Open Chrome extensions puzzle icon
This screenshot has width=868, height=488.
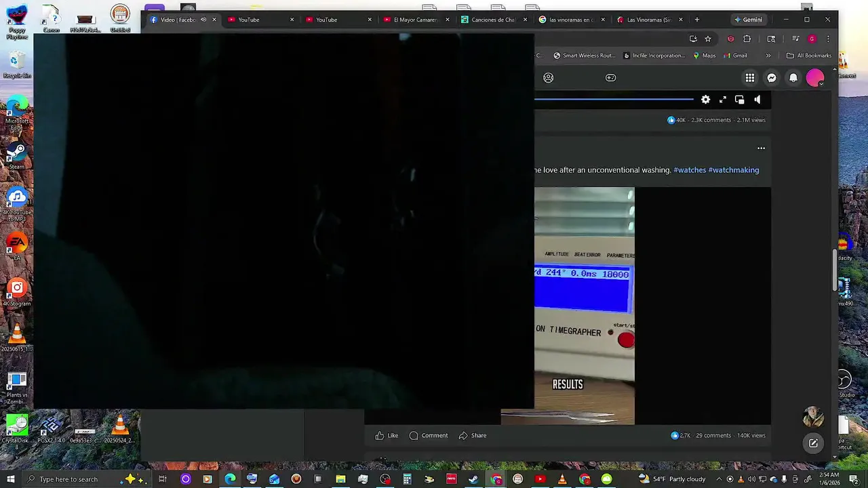click(747, 39)
